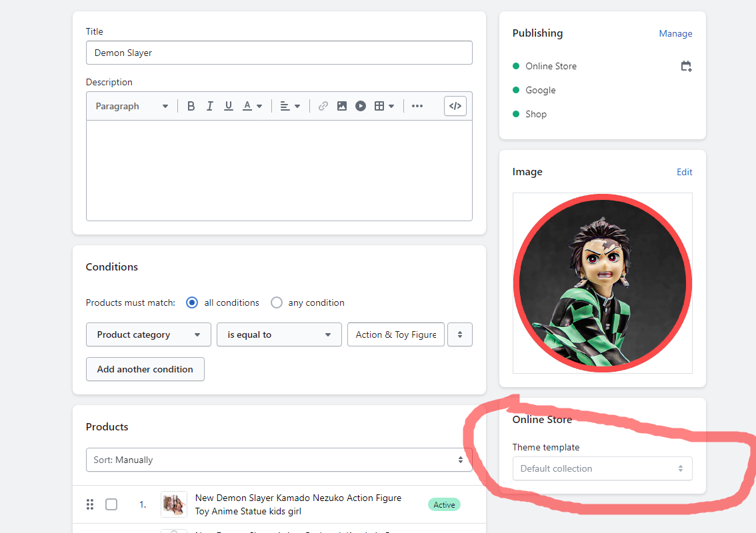Click the 'Theme template' label
The width and height of the screenshot is (756, 533).
point(546,447)
